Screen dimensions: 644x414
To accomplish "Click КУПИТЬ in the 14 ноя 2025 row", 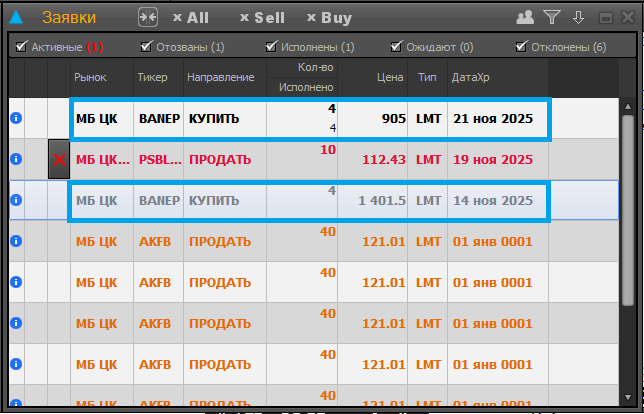I will [214, 200].
